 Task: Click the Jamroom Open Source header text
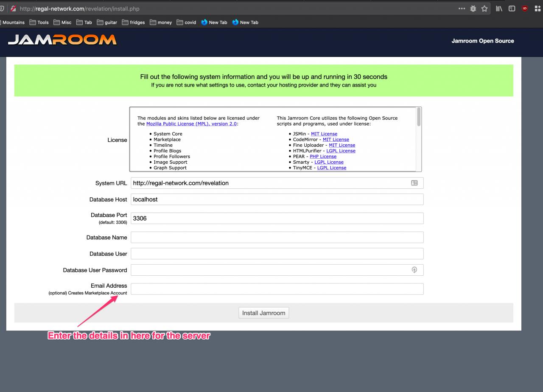pyautogui.click(x=483, y=41)
